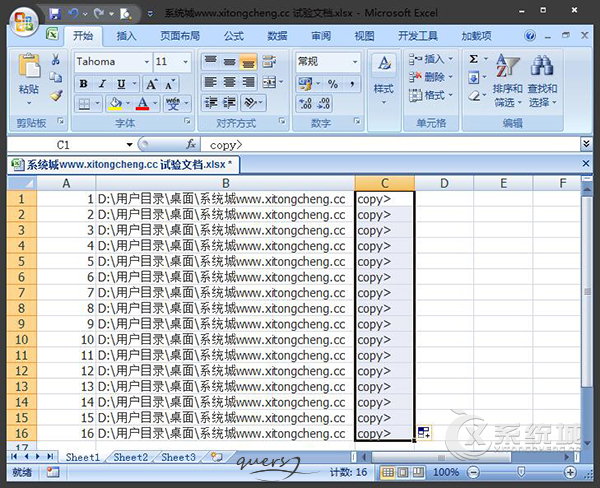Click the Clear eraser icon

pos(474,95)
